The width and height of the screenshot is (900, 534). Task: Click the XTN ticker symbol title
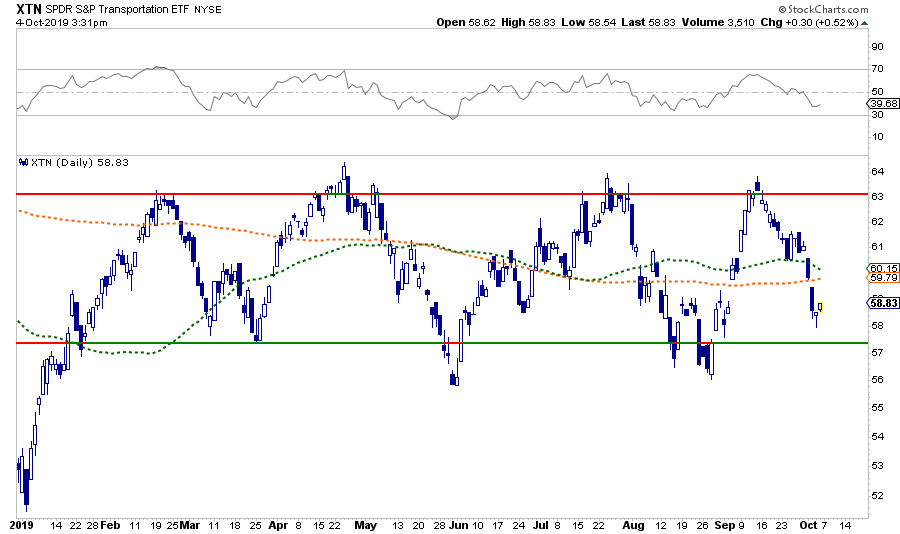click(29, 9)
